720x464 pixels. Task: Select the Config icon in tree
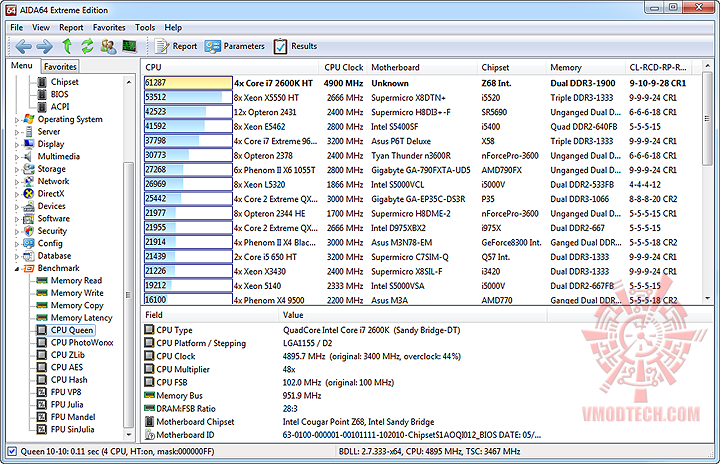click(29, 243)
